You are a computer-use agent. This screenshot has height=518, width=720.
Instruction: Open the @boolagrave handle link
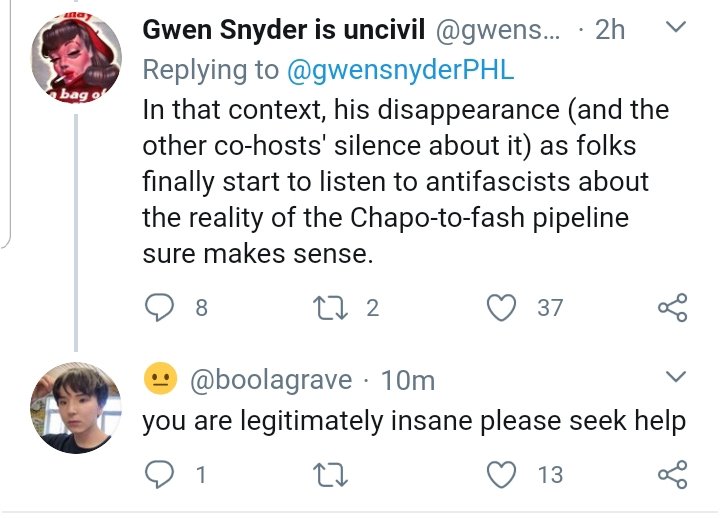click(270, 380)
